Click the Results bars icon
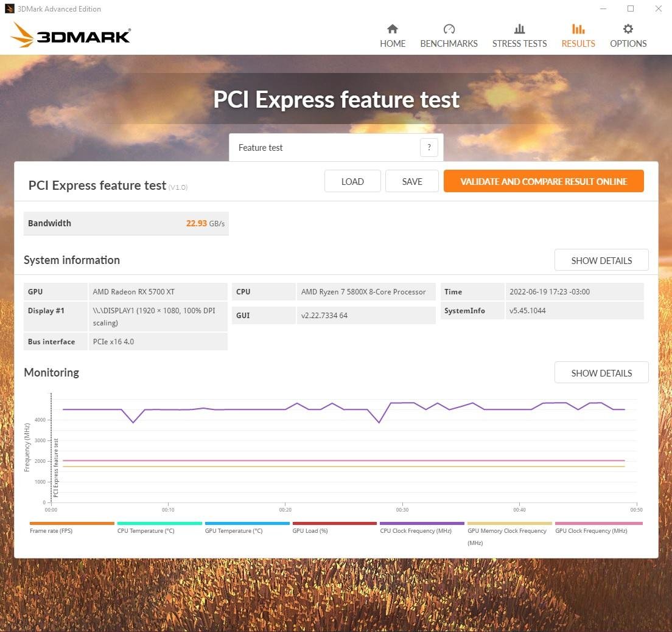This screenshot has width=672, height=632. [578, 29]
